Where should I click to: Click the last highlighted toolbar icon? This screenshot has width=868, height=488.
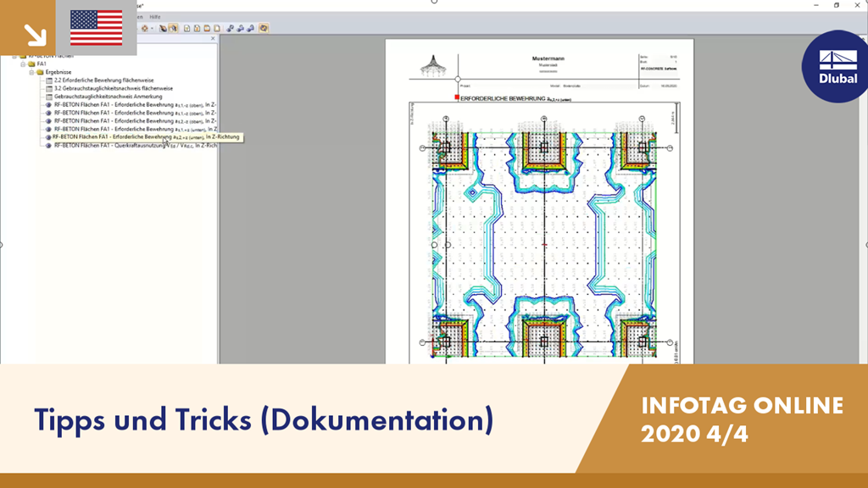click(264, 28)
